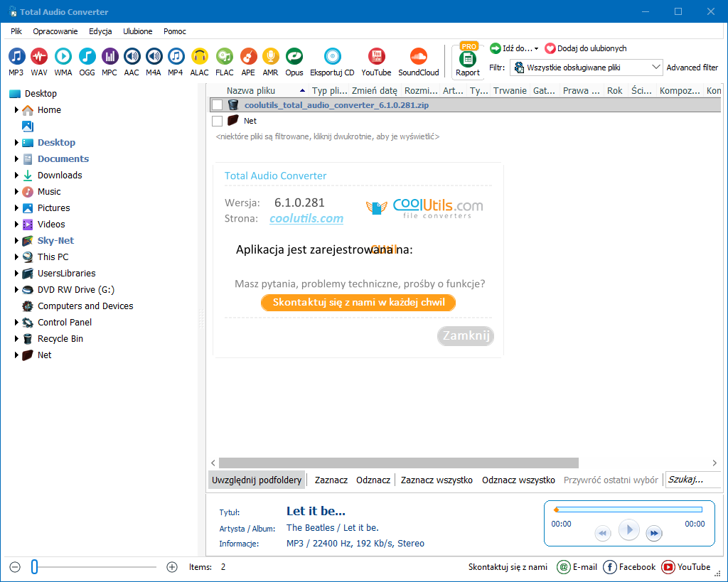Screen dimensions: 728x582
Task: Click the Zaznacz button
Action: (331, 480)
